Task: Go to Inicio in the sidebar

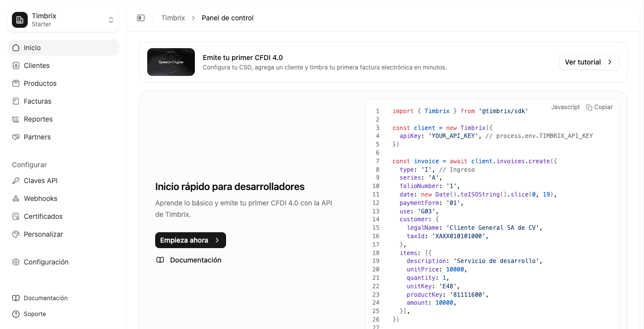Action: [x=63, y=48]
